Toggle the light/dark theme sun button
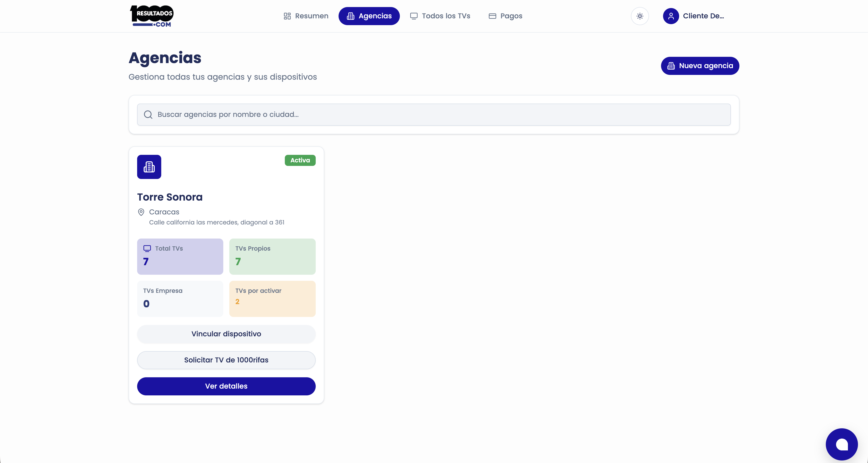The height and width of the screenshot is (463, 868). (x=639, y=16)
